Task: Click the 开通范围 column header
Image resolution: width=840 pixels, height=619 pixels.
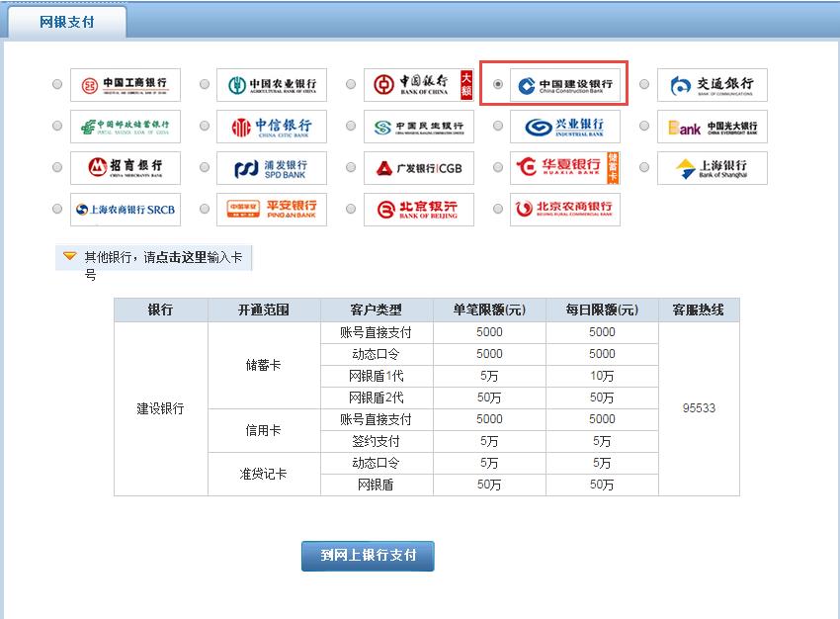Action: click(264, 309)
